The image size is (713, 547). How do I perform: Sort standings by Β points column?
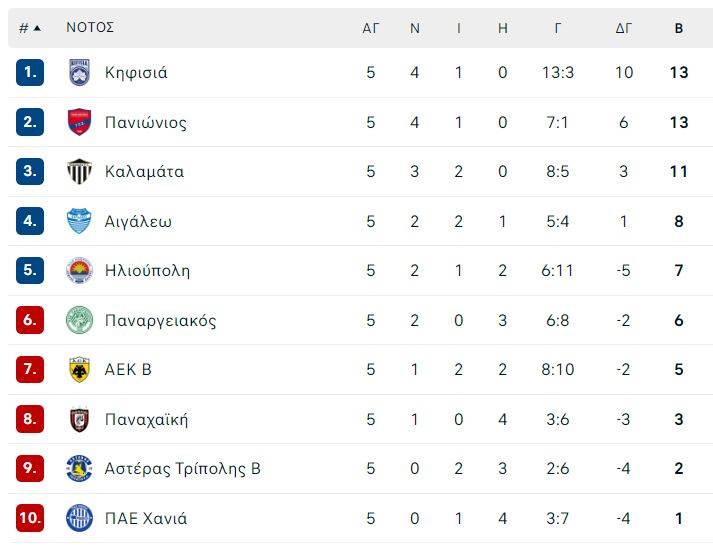point(679,28)
